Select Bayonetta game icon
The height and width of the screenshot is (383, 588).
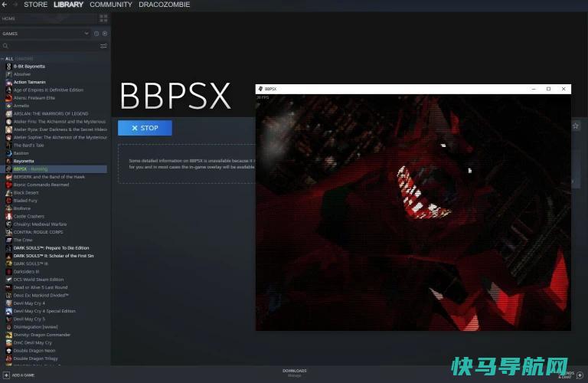(8, 161)
